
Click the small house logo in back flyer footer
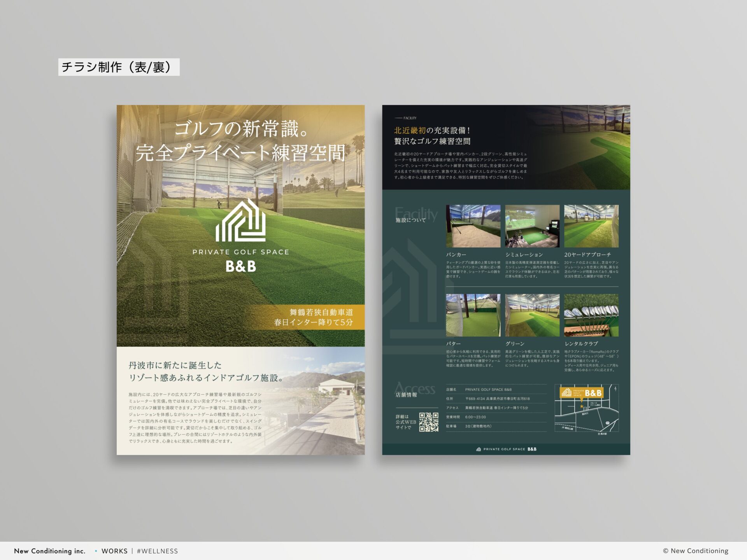pyautogui.click(x=479, y=449)
